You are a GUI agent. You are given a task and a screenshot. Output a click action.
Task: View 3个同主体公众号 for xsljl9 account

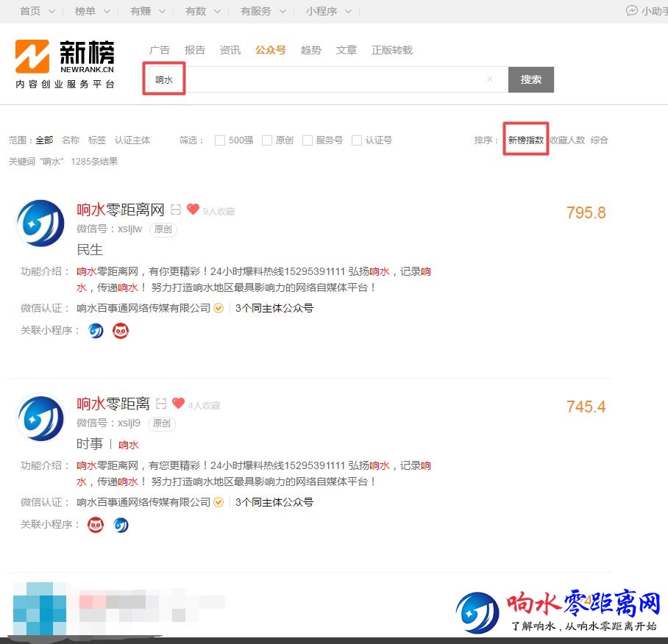[x=274, y=502]
